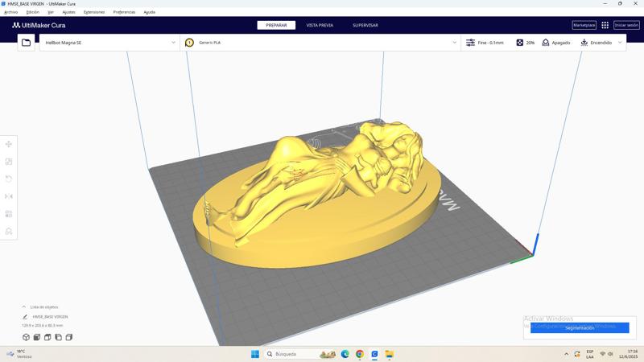
Task: Switch to the VISTA PREVIA stage
Action: click(320, 26)
